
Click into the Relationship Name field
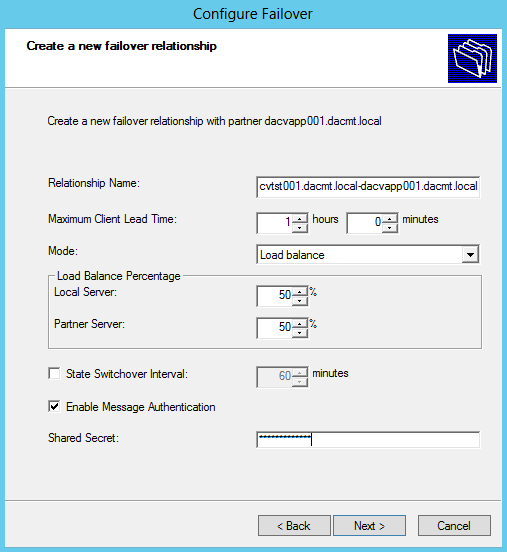[368, 187]
